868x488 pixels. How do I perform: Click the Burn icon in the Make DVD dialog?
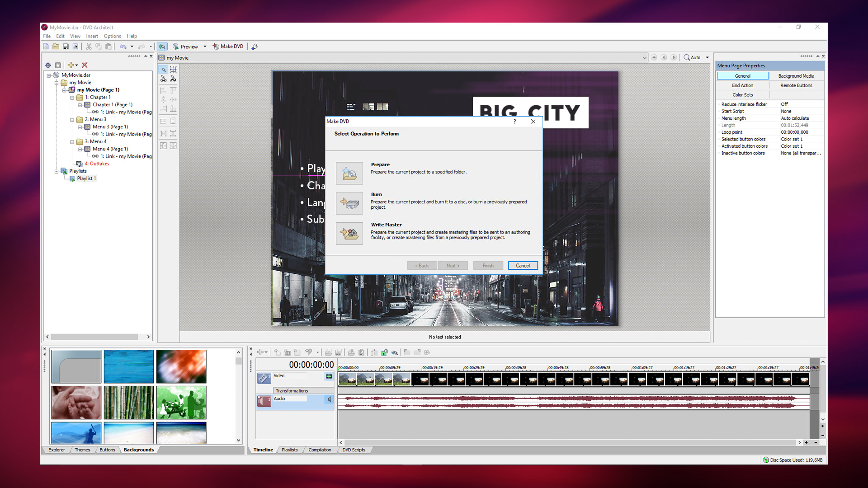point(349,203)
